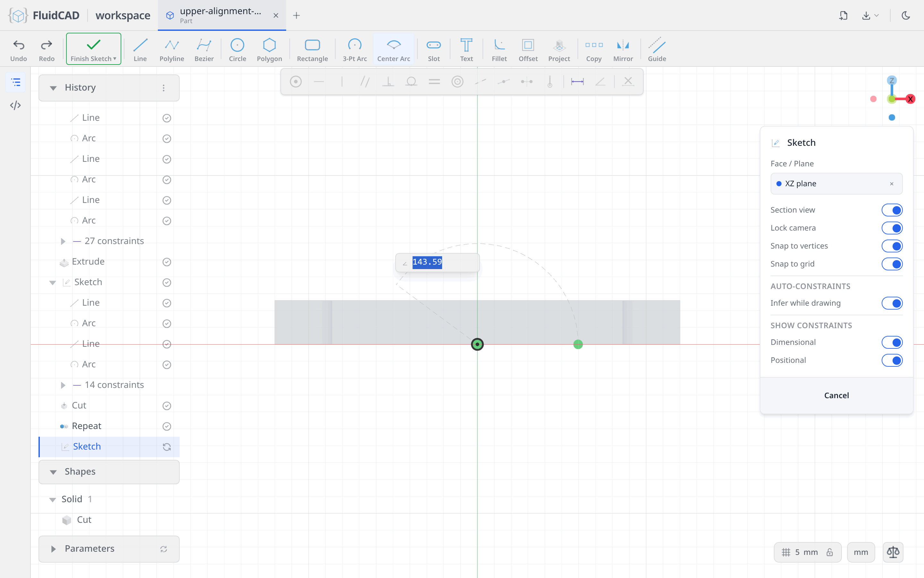Screen dimensions: 924x578
Task: Pick the Polygon tool
Action: point(269,49)
